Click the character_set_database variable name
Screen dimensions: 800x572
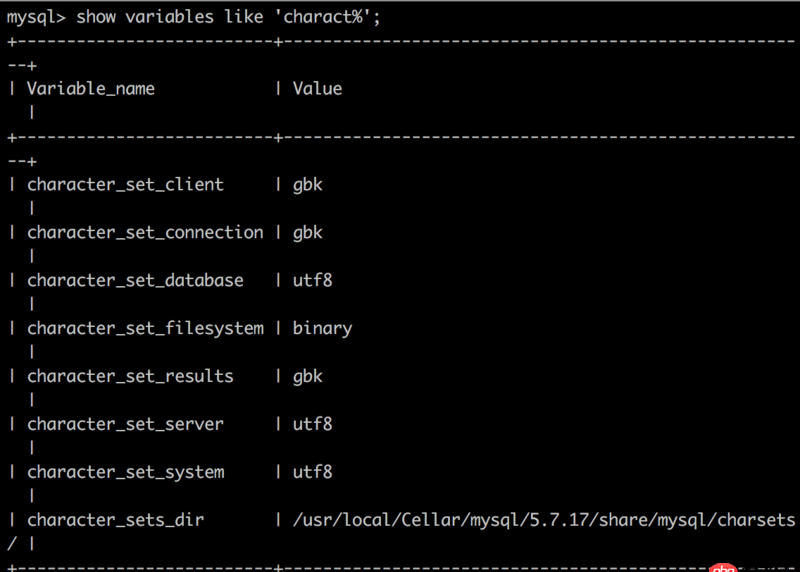pos(135,281)
